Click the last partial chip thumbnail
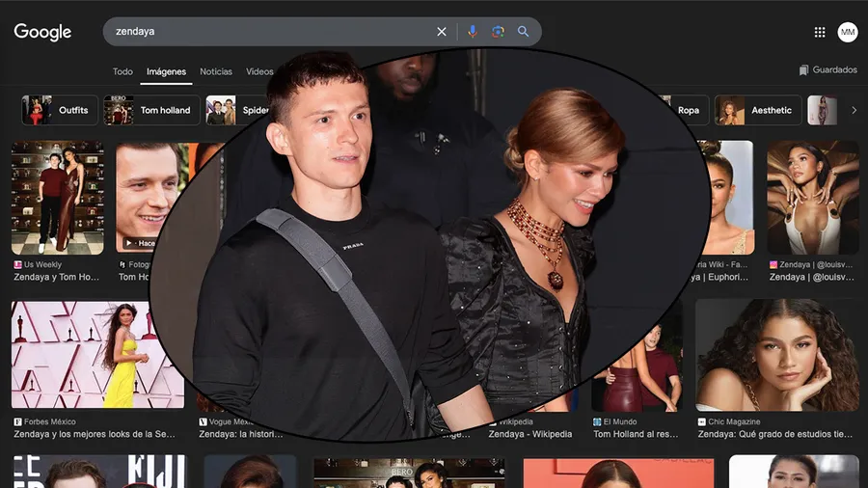 click(823, 110)
